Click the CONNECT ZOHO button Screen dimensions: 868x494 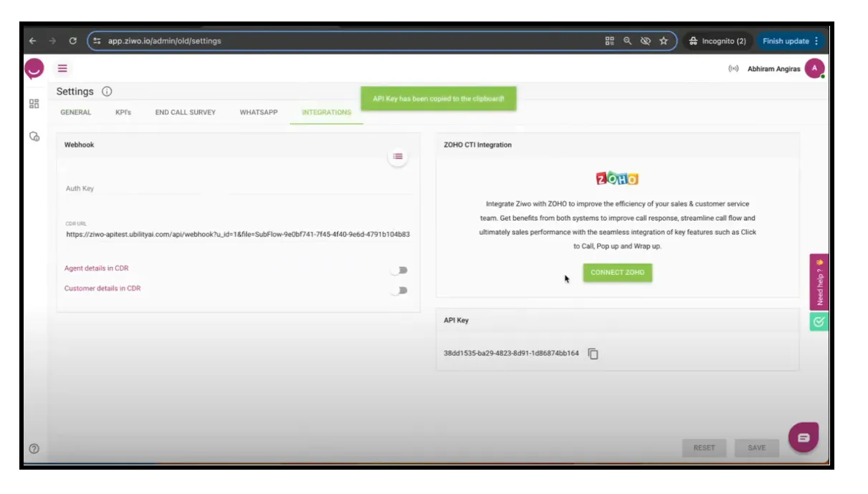[x=617, y=273]
